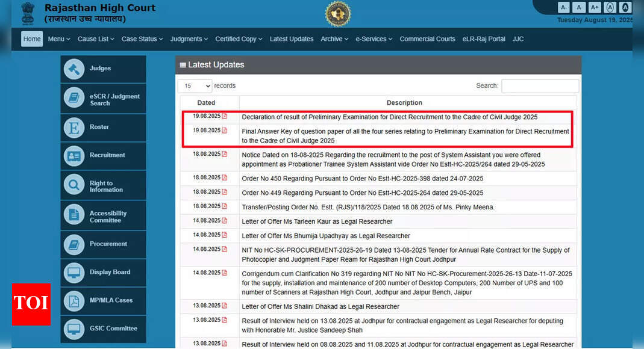Go to the Home tab
This screenshot has width=644, height=349.
[32, 39]
